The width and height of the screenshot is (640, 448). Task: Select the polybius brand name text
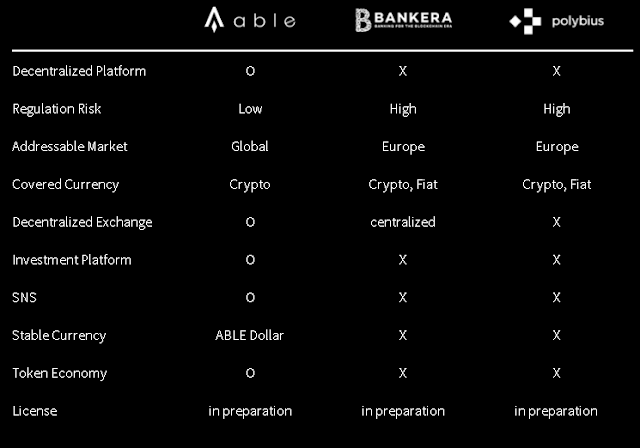(x=578, y=21)
